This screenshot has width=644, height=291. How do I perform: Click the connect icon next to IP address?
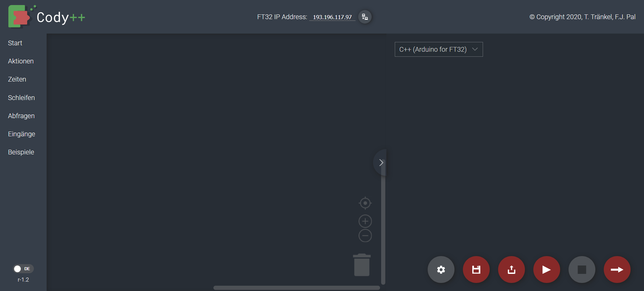(x=365, y=17)
